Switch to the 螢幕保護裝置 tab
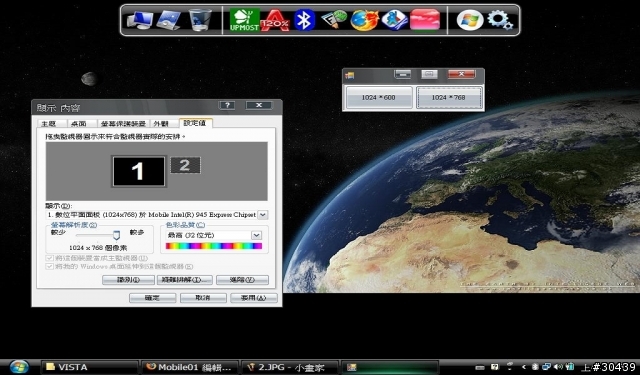This screenshot has width=640, height=375. pyautogui.click(x=123, y=123)
